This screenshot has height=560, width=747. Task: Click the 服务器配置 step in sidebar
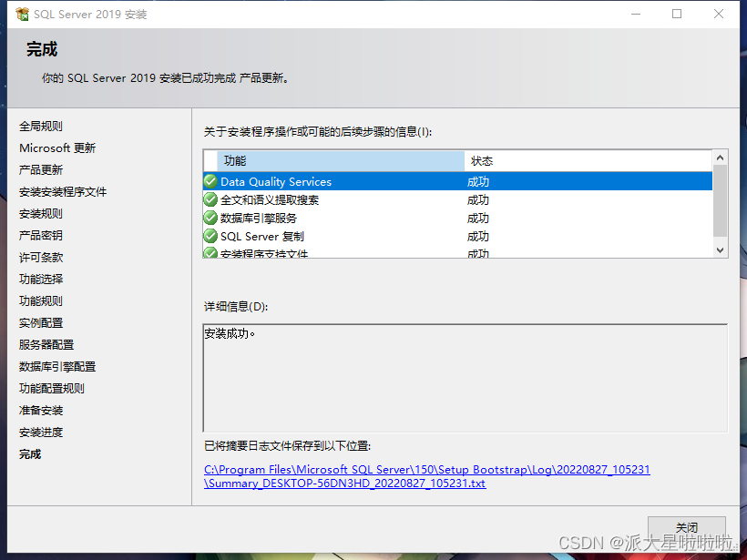(x=46, y=345)
